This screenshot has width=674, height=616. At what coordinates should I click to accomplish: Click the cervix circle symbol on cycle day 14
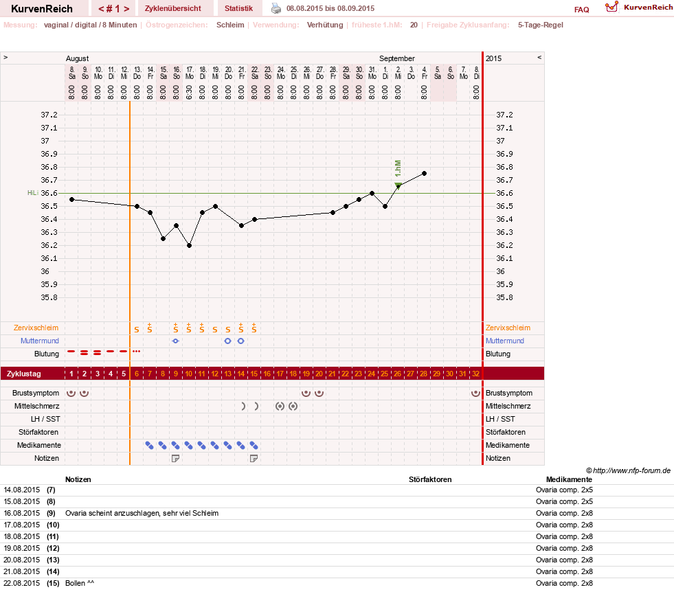click(x=240, y=341)
